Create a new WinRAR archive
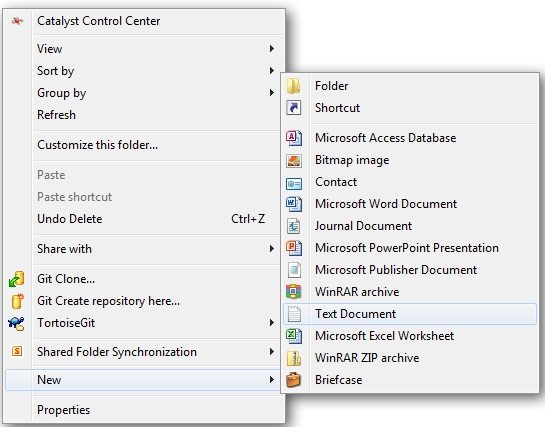Image resolution: width=545 pixels, height=427 pixels. (x=410, y=292)
